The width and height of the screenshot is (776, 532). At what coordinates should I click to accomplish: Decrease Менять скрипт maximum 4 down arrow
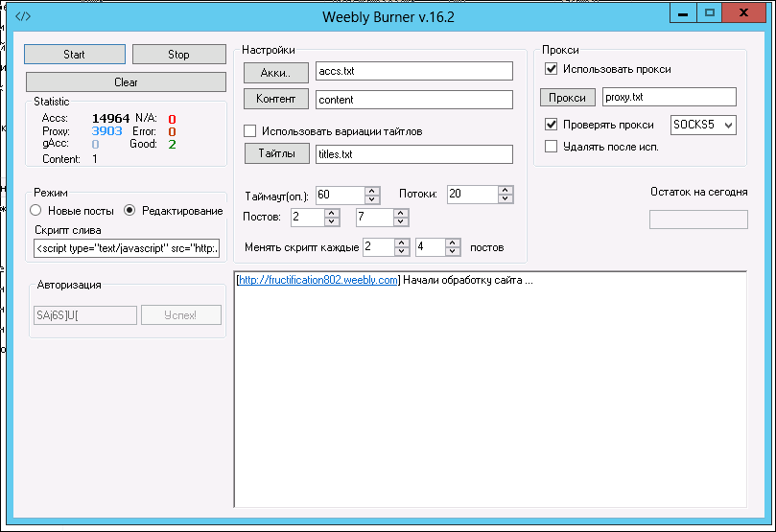click(453, 251)
